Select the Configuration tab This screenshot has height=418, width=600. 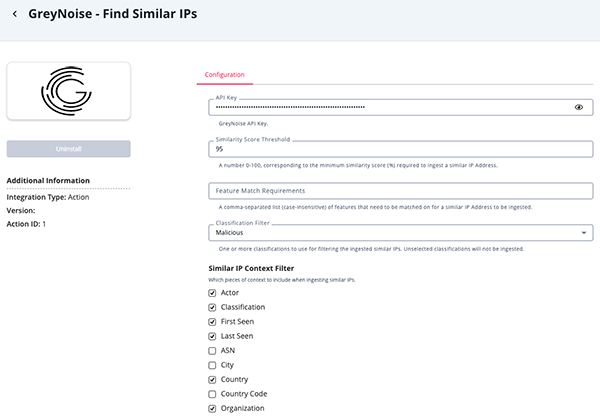coord(225,75)
